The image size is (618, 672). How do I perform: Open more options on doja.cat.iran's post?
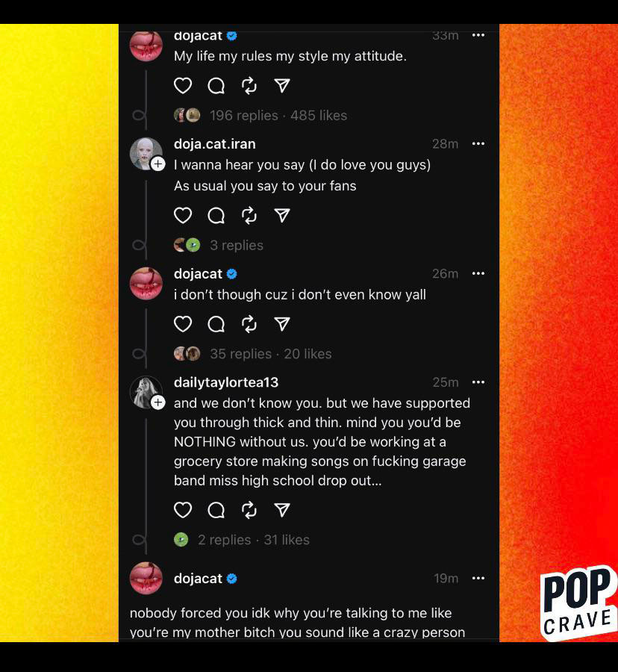tap(478, 143)
